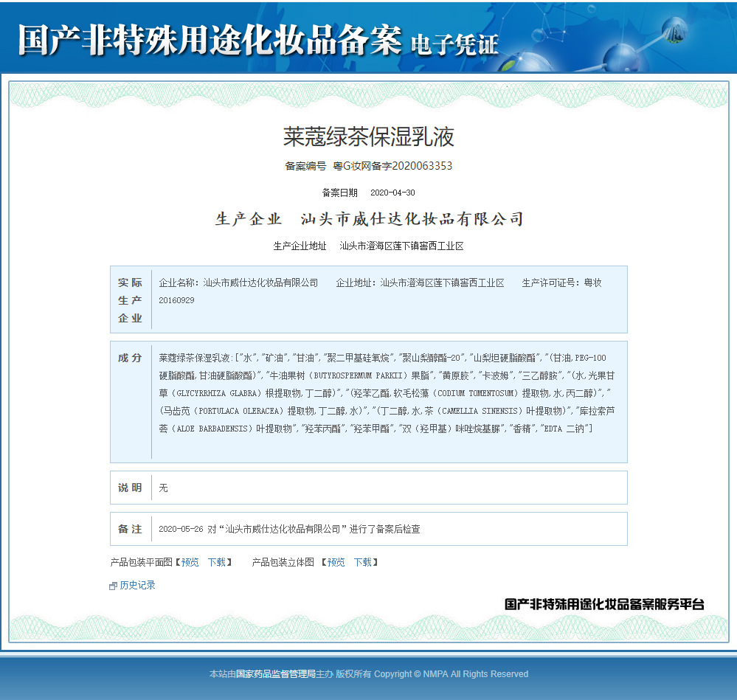Click the license number 20160929
737x700 pixels.
point(176,300)
